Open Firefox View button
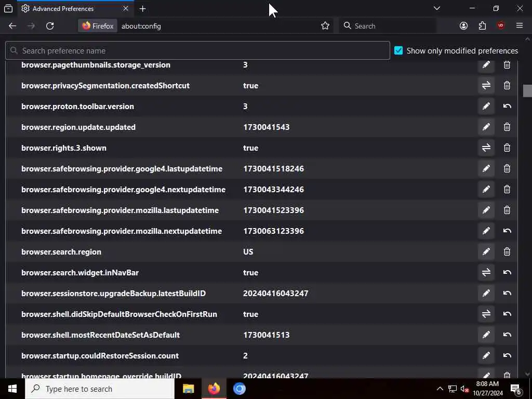The width and height of the screenshot is (532, 399). (x=8, y=9)
